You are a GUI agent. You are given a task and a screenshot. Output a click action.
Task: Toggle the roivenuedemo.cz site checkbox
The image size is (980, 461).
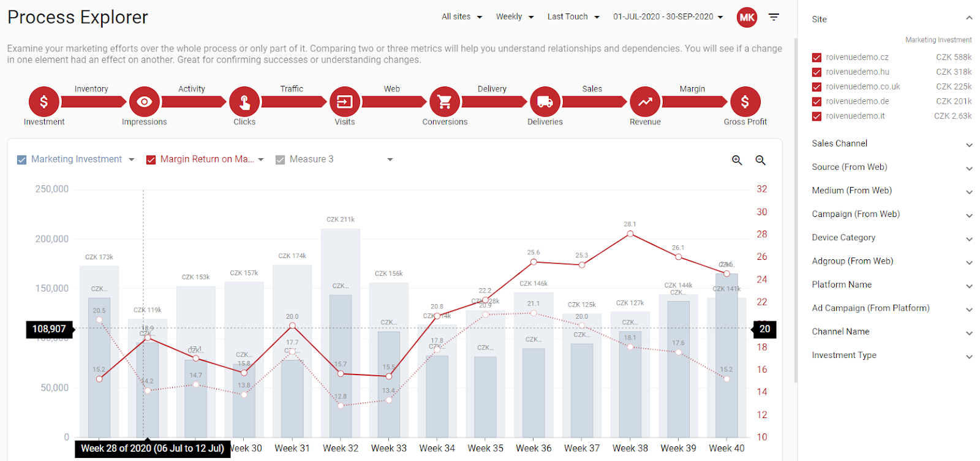tap(816, 58)
